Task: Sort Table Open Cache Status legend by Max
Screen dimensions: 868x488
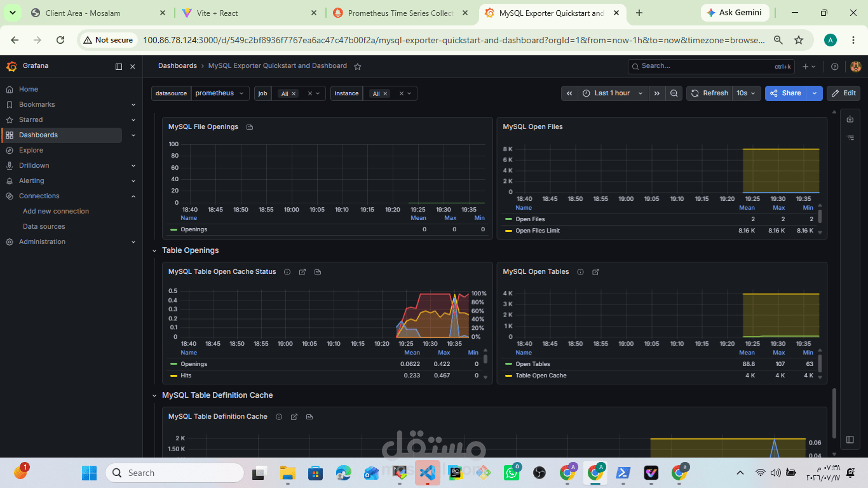Action: [444, 353]
